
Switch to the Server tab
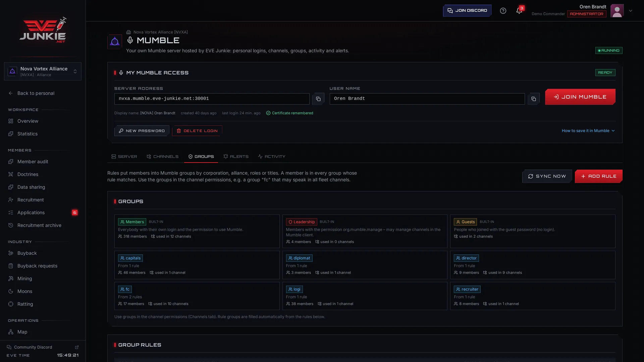pos(124,157)
